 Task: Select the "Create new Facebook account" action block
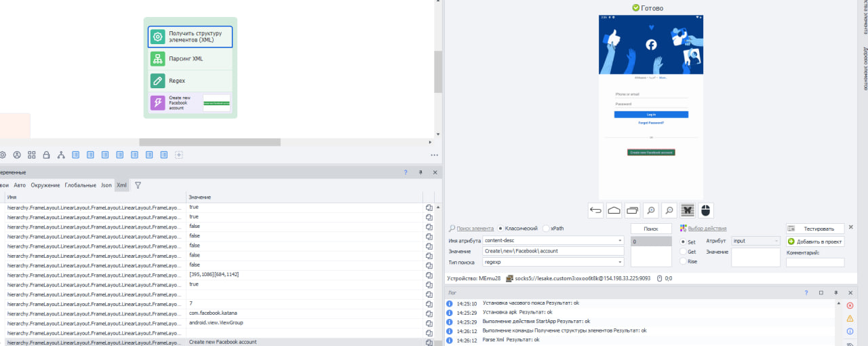(191, 102)
